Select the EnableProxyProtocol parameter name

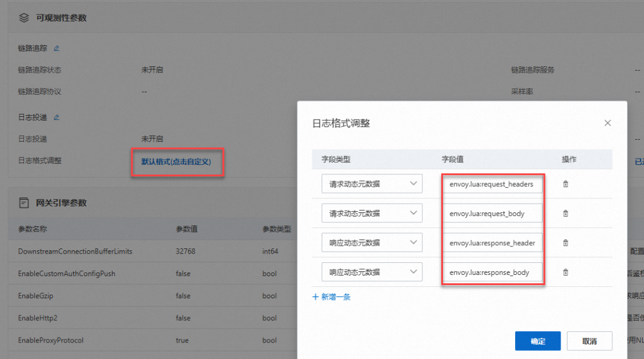pos(51,340)
